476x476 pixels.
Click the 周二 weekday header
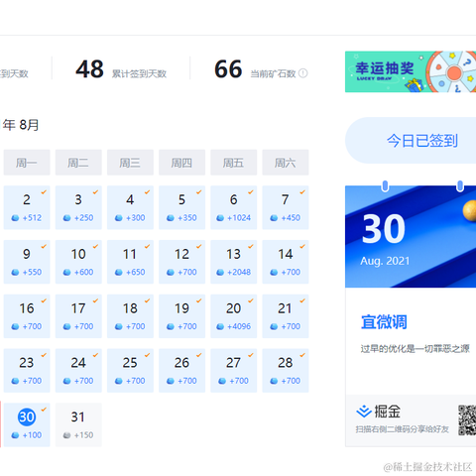(x=78, y=163)
